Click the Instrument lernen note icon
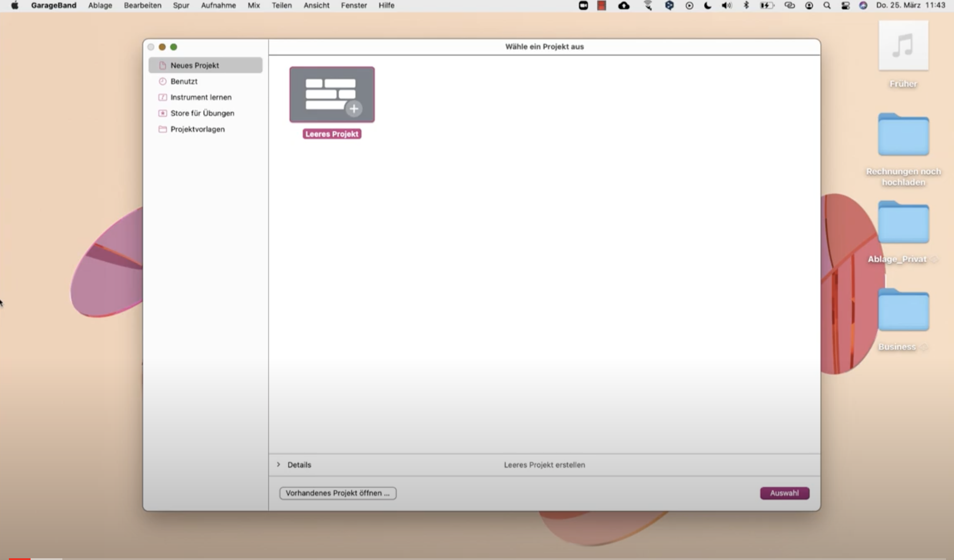This screenshot has height=560, width=954. (x=163, y=97)
